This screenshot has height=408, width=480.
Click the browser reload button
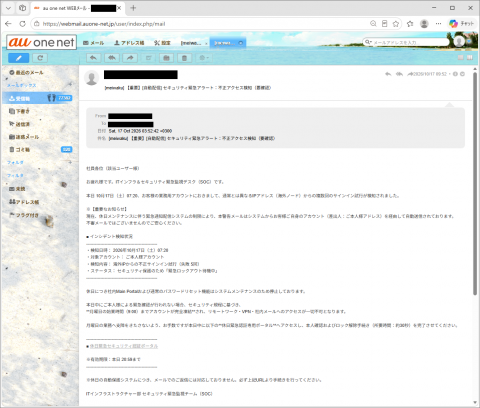(22, 24)
